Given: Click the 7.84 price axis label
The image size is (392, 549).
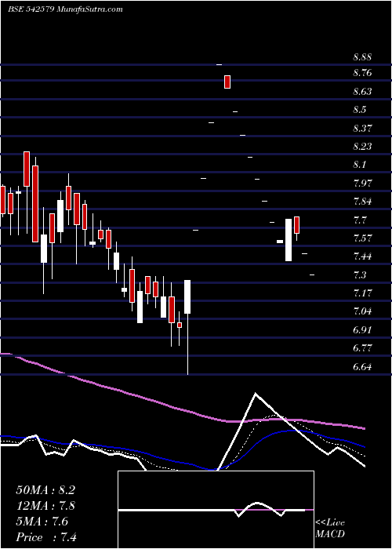Looking at the screenshot, I should click(362, 202).
